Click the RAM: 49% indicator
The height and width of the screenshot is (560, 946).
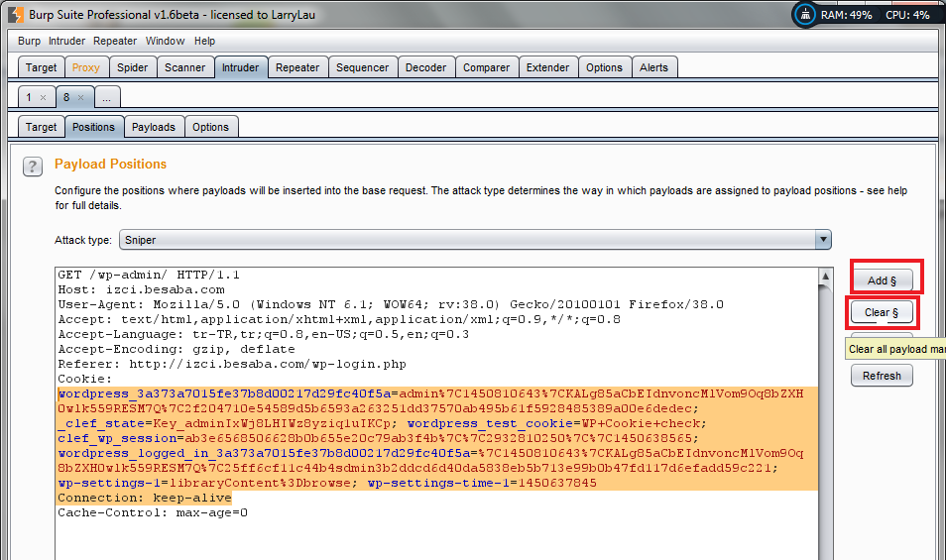pos(847,15)
